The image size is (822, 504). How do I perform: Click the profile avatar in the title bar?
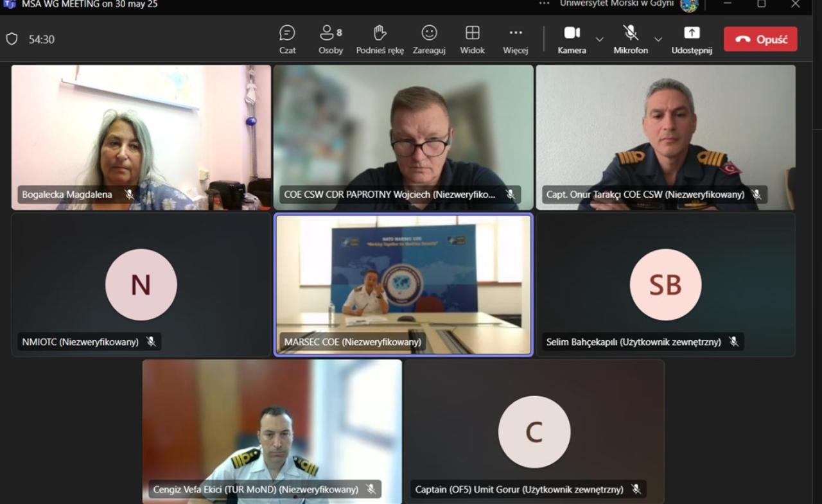click(x=688, y=4)
